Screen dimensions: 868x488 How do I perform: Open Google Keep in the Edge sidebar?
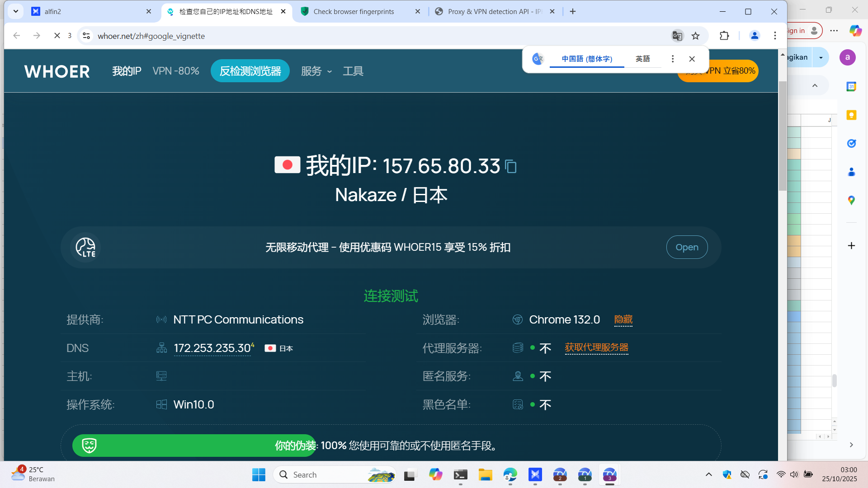(851, 115)
